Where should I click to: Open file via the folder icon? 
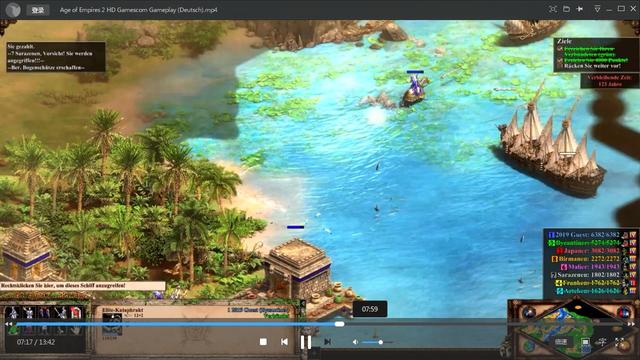pyautogui.click(x=566, y=9)
